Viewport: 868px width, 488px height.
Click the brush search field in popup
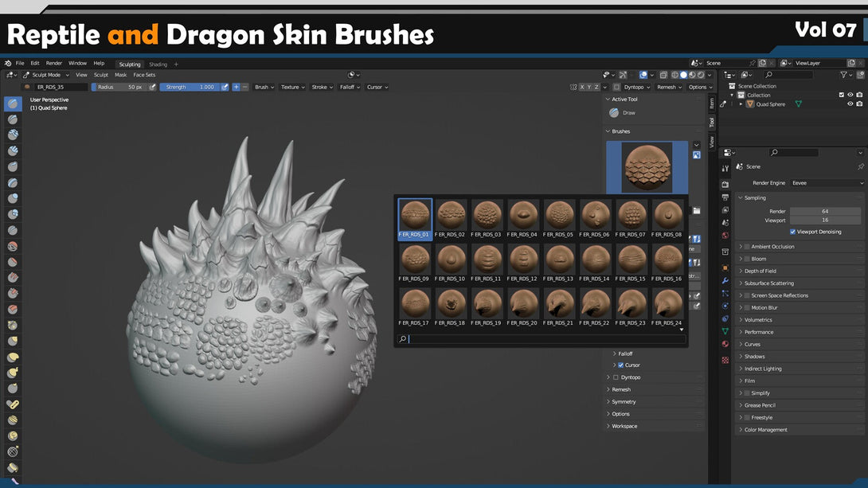[x=542, y=338]
